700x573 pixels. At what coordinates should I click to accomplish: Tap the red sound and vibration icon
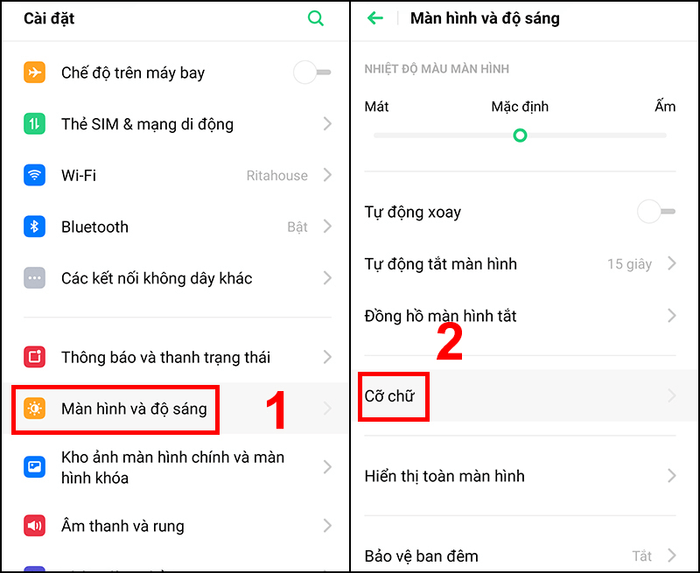[x=34, y=526]
